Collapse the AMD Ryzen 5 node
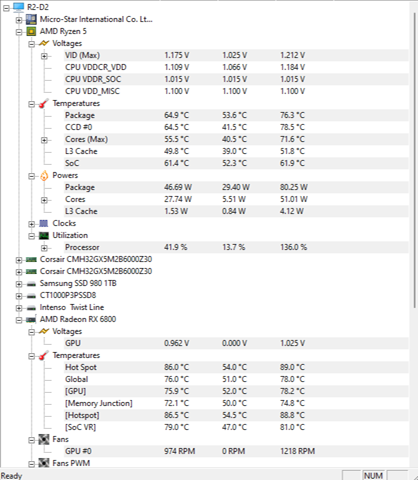Viewport: 418px width, 480px height. point(19,32)
